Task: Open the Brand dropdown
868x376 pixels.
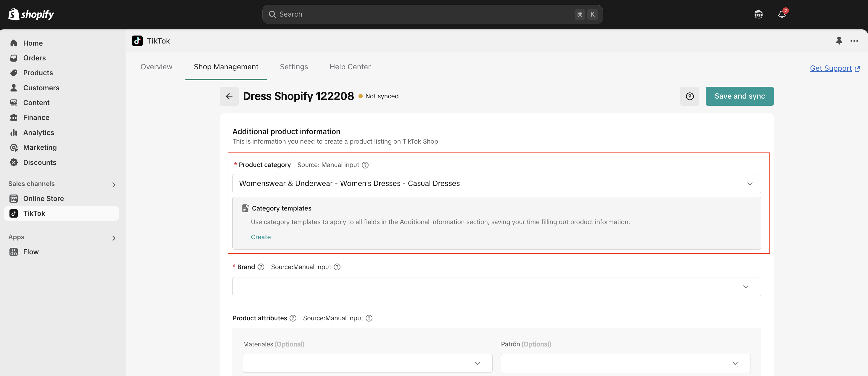Action: (x=496, y=287)
